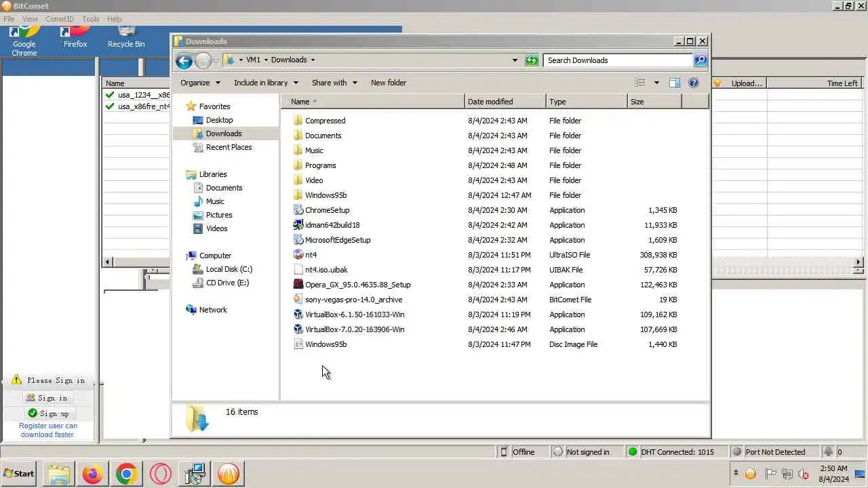This screenshot has height=488, width=868.
Task: Select the nt4 UltraISO file icon
Action: click(298, 255)
